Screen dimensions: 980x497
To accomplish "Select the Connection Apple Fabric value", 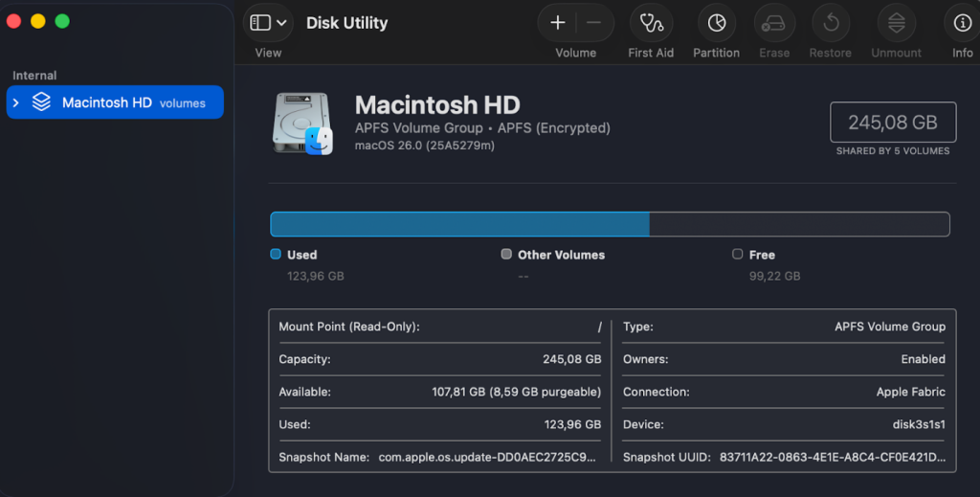I will pos(911,392).
